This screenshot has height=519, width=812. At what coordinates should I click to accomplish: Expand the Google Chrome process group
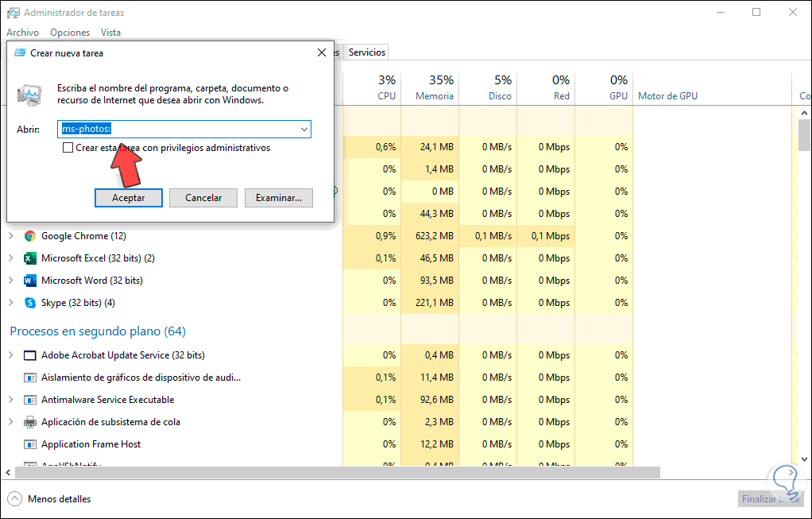(11, 236)
